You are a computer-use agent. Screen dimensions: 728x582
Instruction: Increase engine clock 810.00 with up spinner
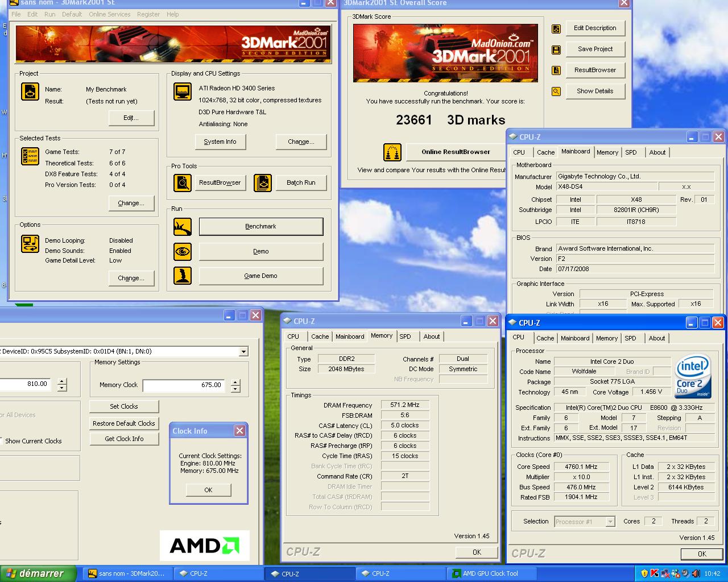pyautogui.click(x=62, y=381)
